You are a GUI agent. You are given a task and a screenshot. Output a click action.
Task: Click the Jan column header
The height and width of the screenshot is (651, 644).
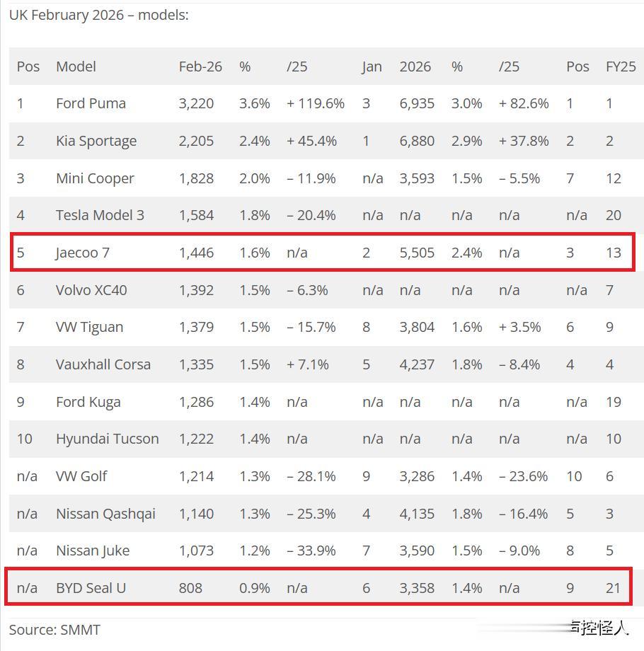click(372, 67)
